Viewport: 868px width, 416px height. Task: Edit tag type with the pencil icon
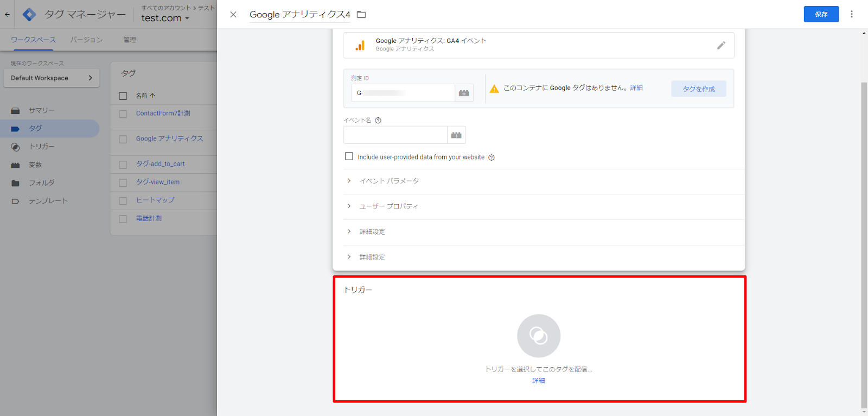(721, 46)
